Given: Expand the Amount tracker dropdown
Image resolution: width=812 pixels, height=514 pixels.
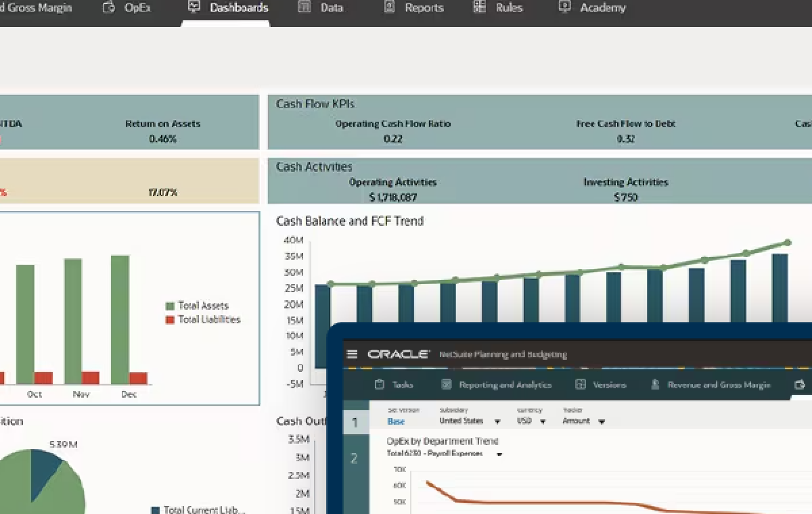Looking at the screenshot, I should point(602,421).
